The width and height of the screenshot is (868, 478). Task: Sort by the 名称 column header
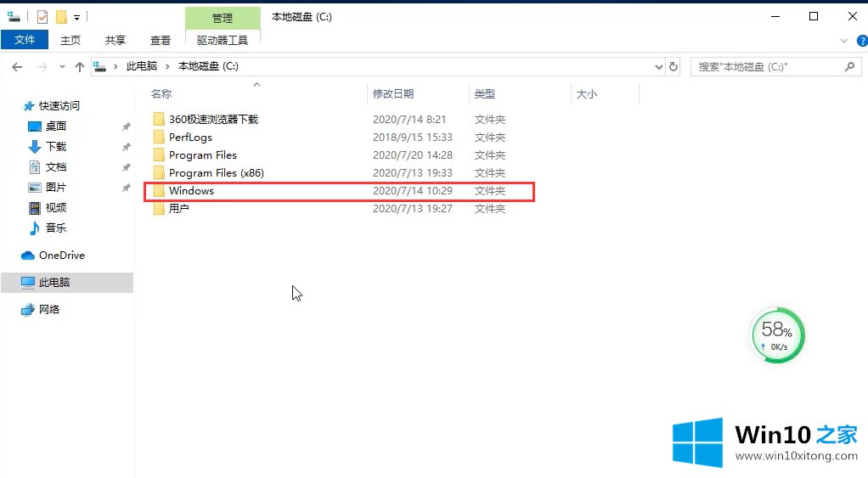tap(161, 94)
